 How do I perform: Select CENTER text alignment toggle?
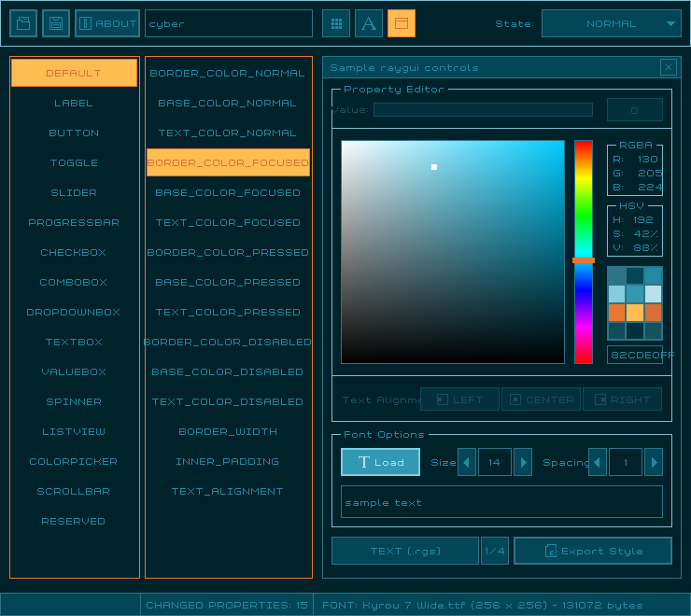click(541, 399)
